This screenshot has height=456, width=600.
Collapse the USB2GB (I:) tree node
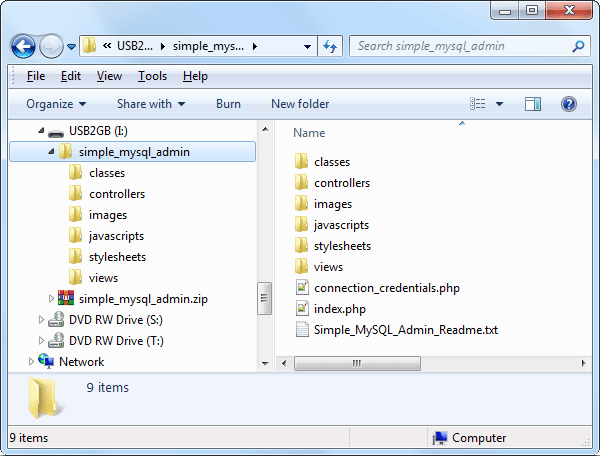click(x=41, y=131)
